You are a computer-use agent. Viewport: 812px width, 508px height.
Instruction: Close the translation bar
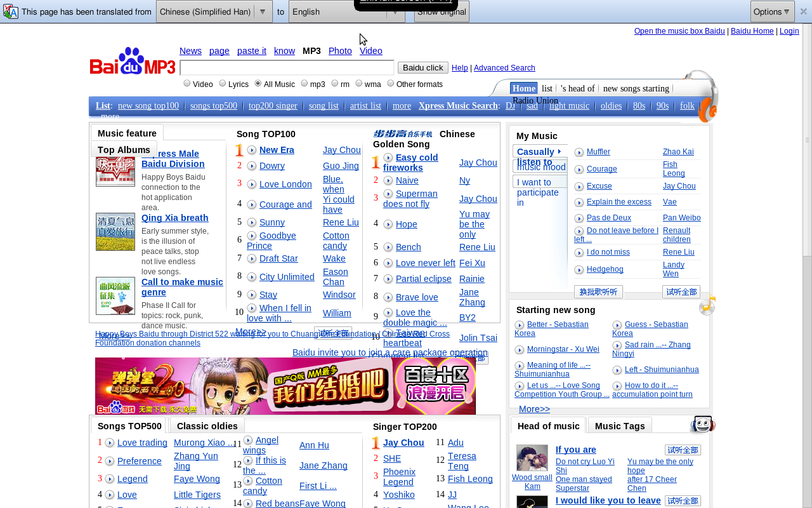[x=803, y=11]
